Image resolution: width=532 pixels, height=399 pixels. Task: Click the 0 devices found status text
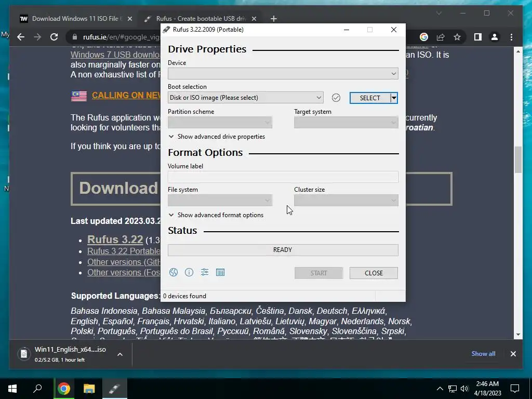pyautogui.click(x=184, y=296)
